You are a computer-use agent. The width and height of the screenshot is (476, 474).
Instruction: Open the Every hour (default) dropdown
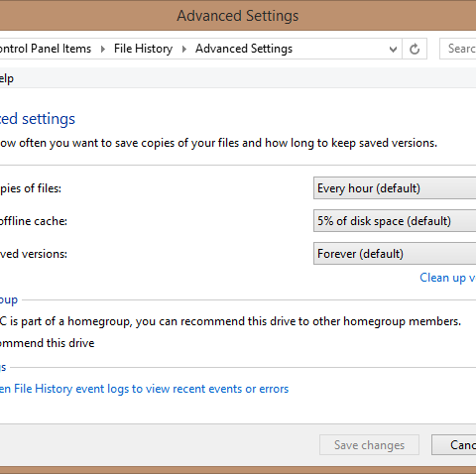[x=395, y=188]
